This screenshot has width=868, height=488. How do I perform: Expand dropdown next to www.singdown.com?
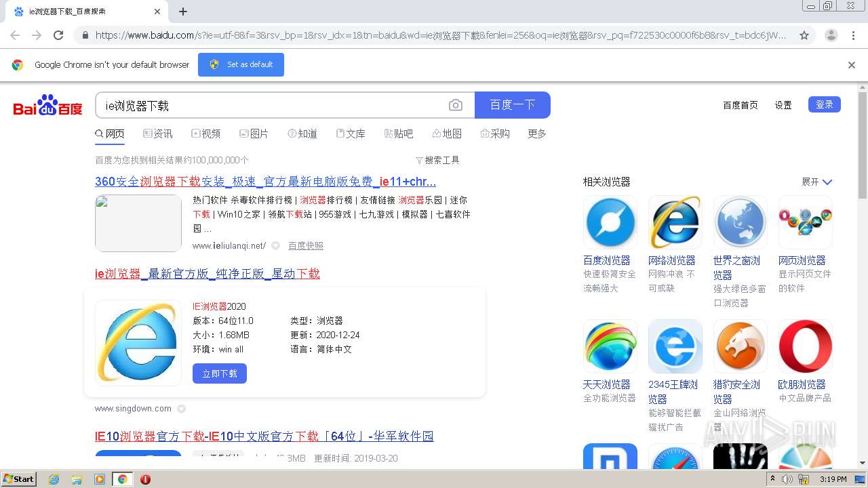click(x=181, y=409)
